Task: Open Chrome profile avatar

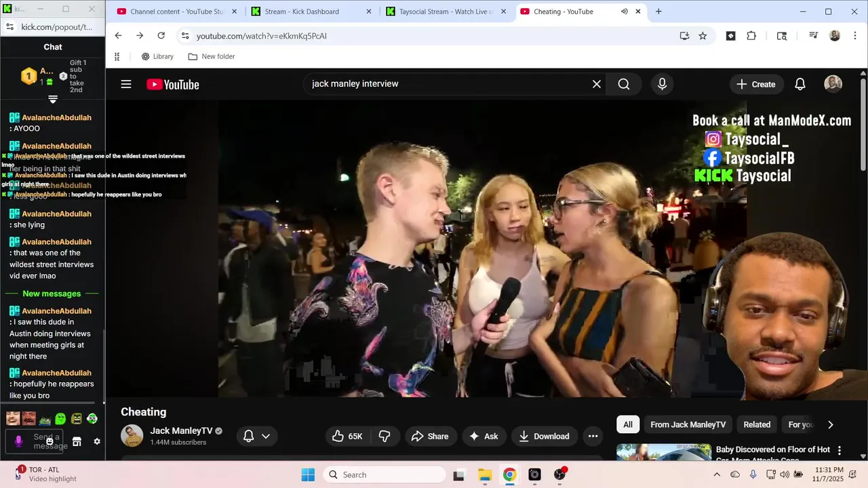Action: pyautogui.click(x=835, y=36)
